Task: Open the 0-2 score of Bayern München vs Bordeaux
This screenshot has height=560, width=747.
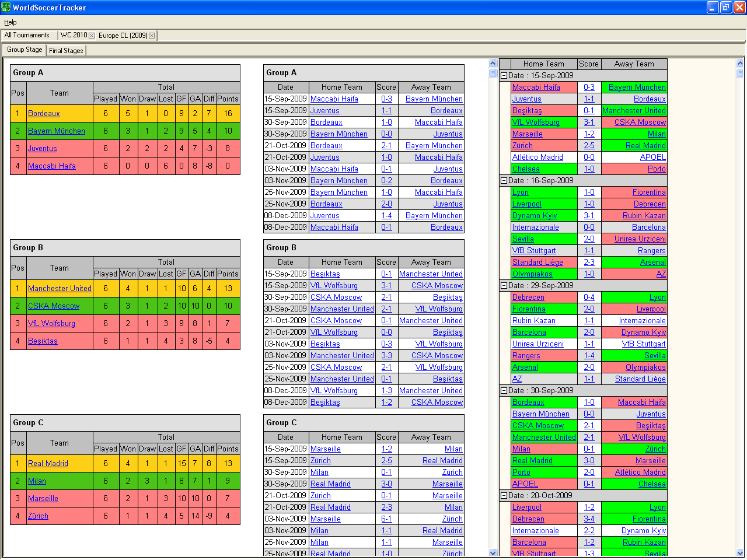Action: [386, 181]
